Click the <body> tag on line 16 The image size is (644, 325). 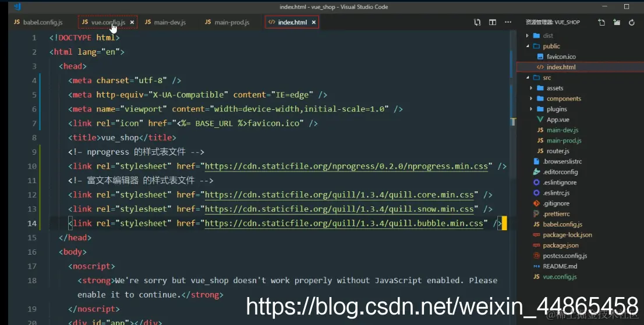[x=73, y=252]
